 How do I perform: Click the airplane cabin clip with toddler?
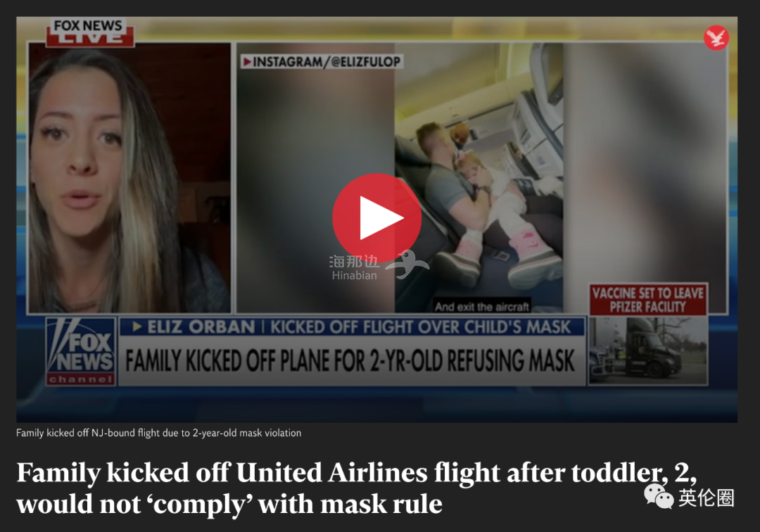click(479, 178)
